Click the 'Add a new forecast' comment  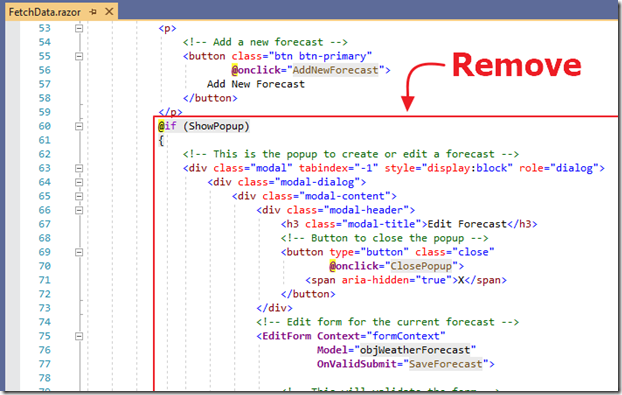[265, 42]
